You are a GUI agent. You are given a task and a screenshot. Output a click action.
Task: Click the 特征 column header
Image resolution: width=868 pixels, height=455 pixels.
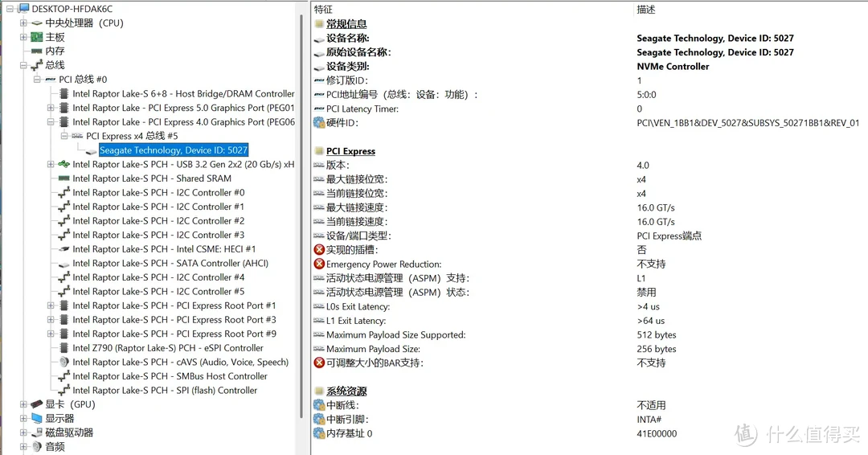tap(323, 10)
